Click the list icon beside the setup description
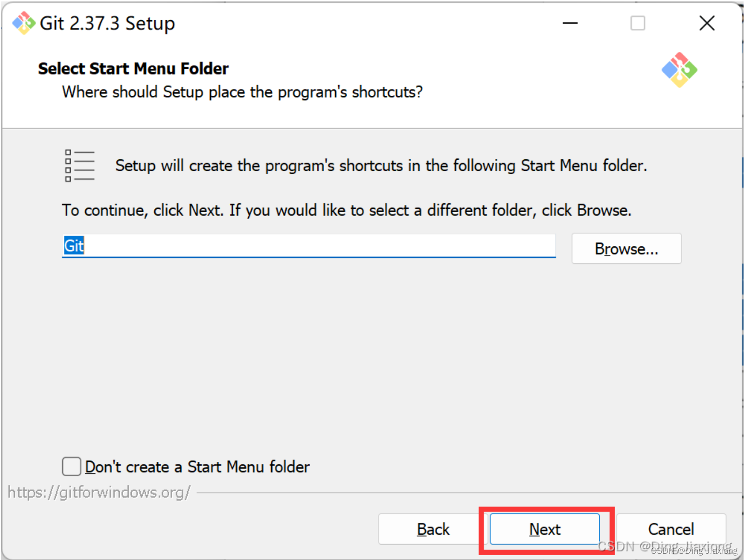Image resolution: width=745 pixels, height=560 pixels. [x=80, y=165]
